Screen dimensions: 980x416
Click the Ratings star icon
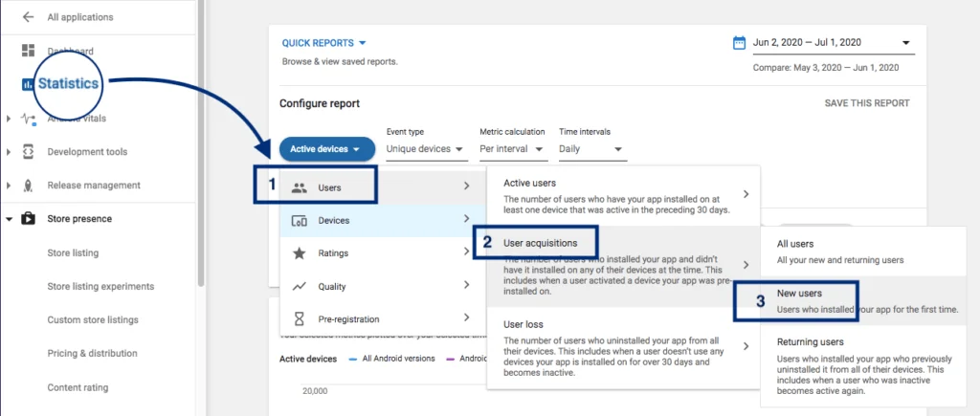300,253
